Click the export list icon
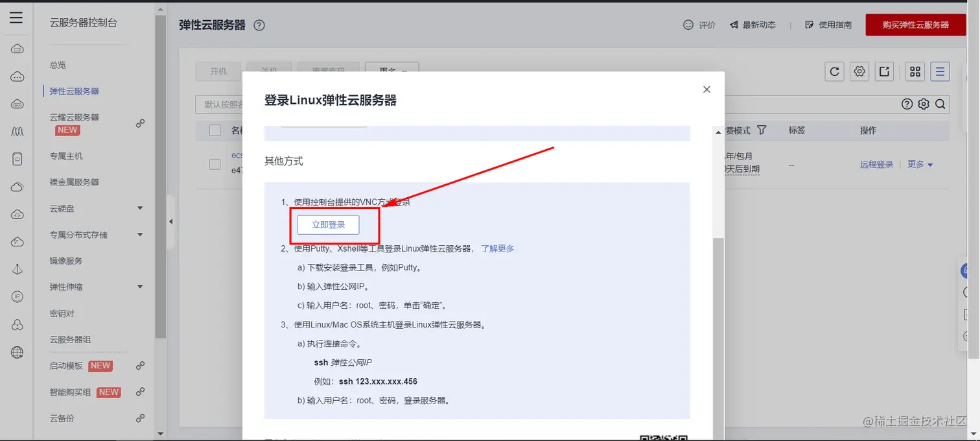Viewport: 980px width, 441px height. click(x=884, y=72)
